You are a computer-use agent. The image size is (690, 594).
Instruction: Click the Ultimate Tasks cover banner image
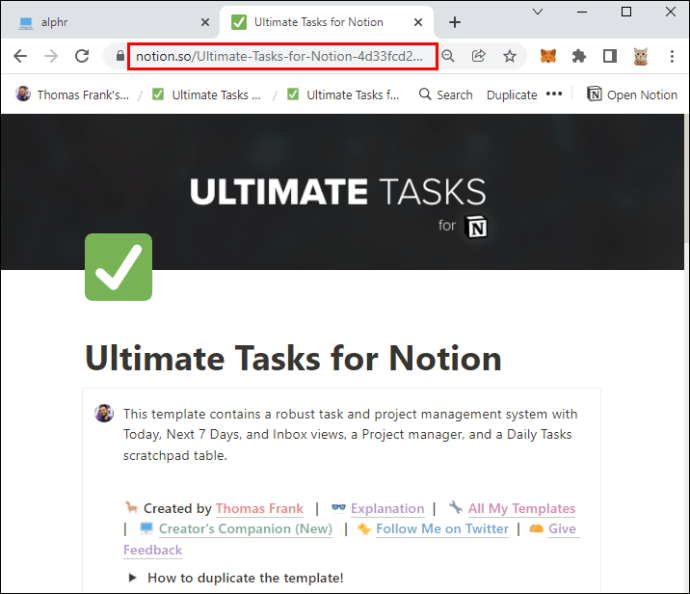[342, 191]
